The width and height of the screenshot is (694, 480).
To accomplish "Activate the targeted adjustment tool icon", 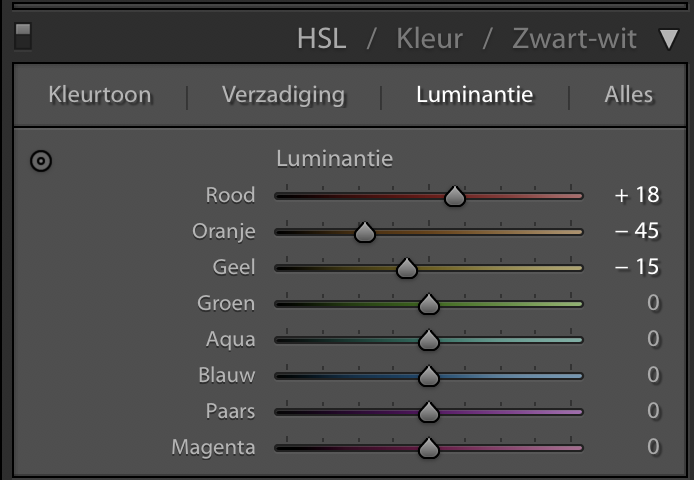I will pyautogui.click(x=41, y=161).
